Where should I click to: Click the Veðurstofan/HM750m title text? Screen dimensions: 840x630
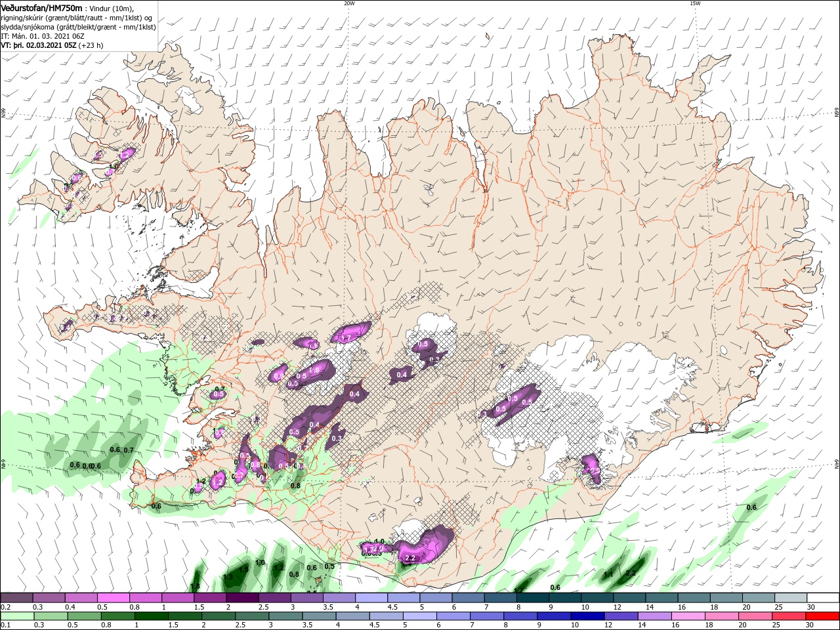pos(41,8)
